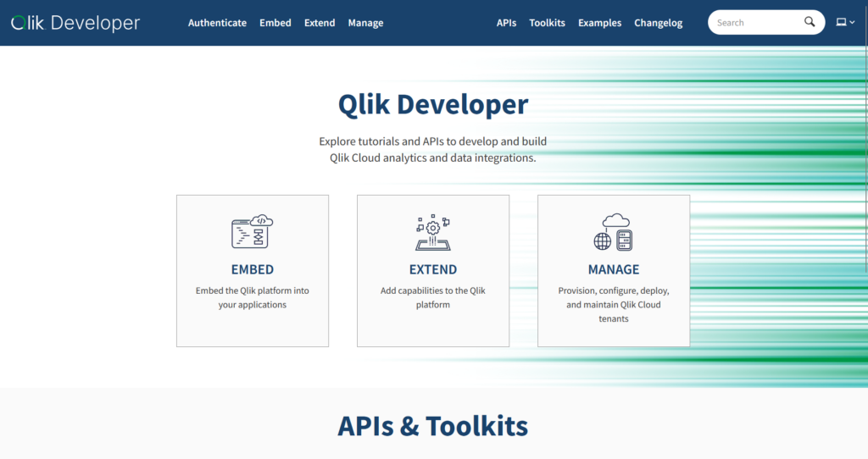Viewport: 868px width, 459px height.
Task: View the Changelog page from the header
Action: tap(658, 23)
